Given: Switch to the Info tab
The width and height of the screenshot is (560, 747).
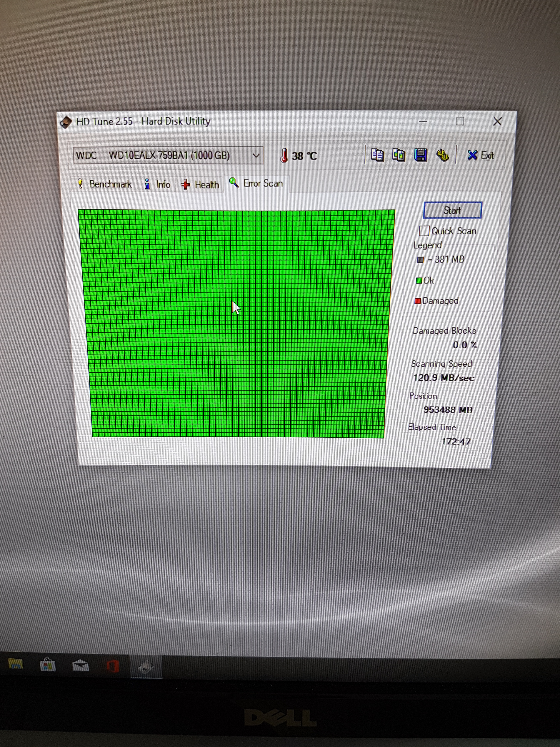Looking at the screenshot, I should [157, 184].
